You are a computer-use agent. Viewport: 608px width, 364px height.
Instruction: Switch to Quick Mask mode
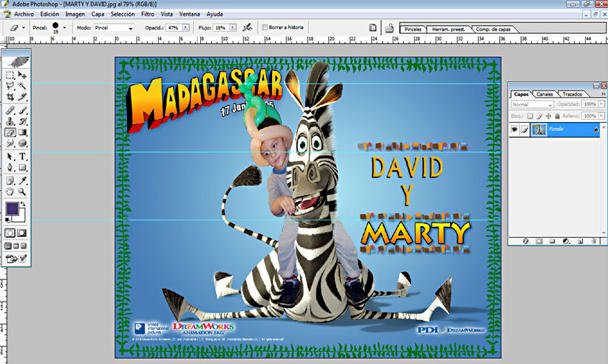point(22,233)
